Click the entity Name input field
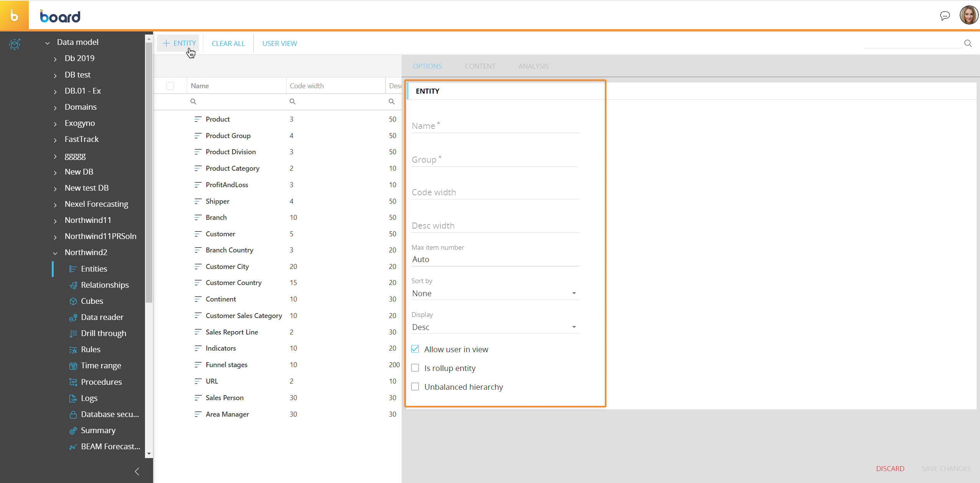 [x=495, y=126]
